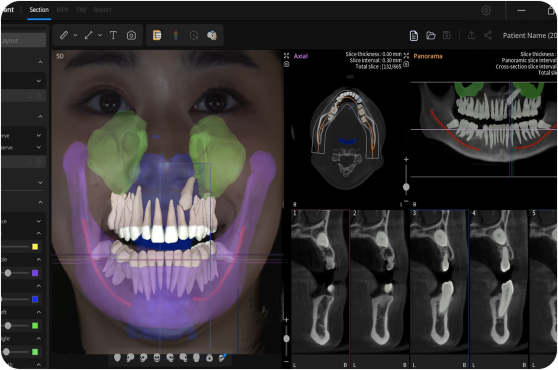Click the Layout button in the left panel

23,40
